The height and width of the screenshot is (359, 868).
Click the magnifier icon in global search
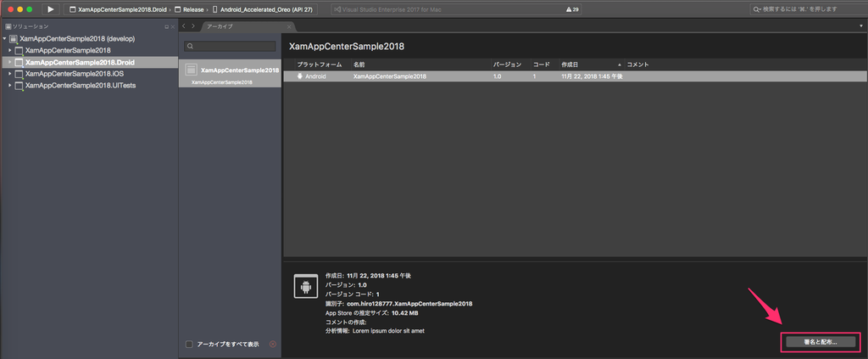[x=757, y=9]
